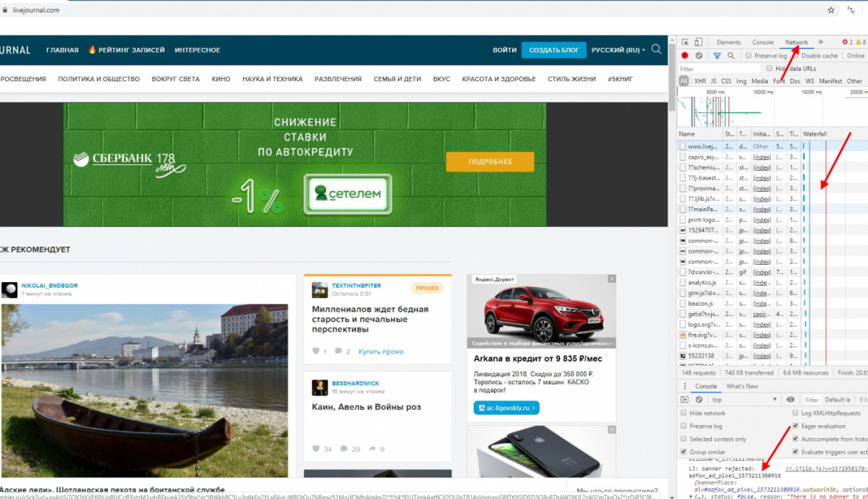The width and height of the screenshot is (868, 499).
Task: Expand more DevTools tabs chevron
Action: click(820, 43)
